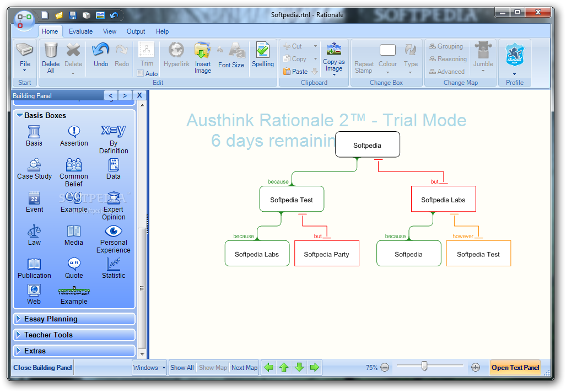566x392 pixels.
Task: Select the Assertion box icon
Action: coord(74,131)
